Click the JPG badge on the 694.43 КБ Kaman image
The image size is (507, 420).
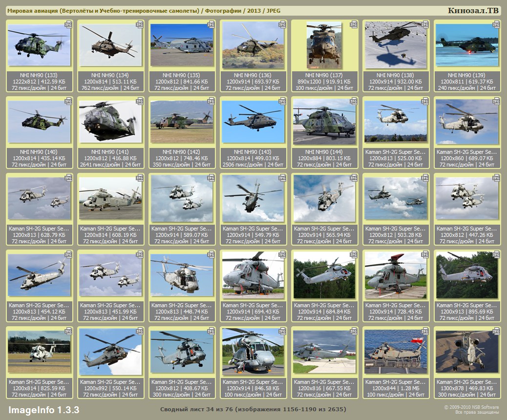[282, 254]
